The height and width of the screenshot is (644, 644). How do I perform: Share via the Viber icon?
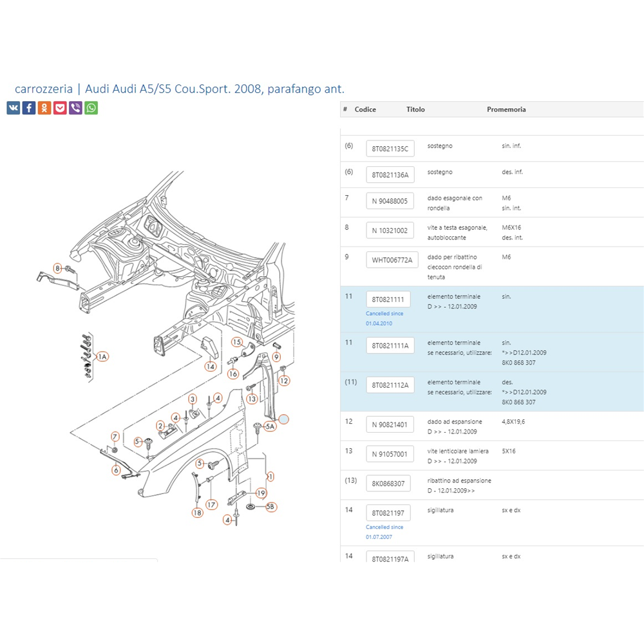pos(75,108)
